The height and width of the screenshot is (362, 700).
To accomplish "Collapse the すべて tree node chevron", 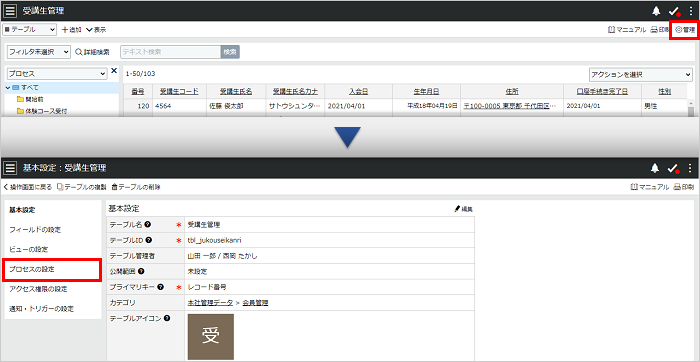I will pos(8,87).
